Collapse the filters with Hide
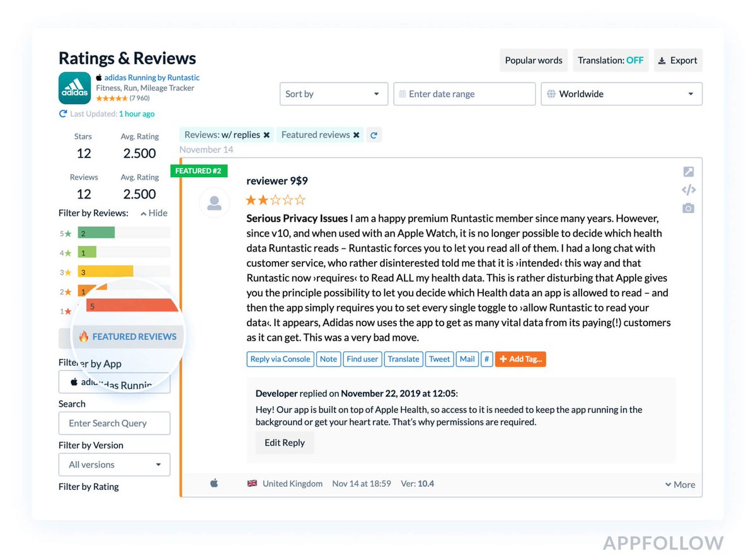 154,213
